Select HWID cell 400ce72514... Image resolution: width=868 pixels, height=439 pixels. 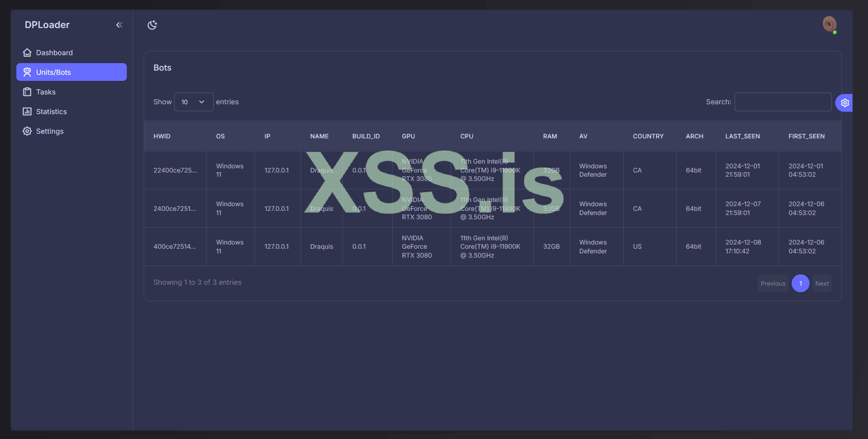pos(175,246)
